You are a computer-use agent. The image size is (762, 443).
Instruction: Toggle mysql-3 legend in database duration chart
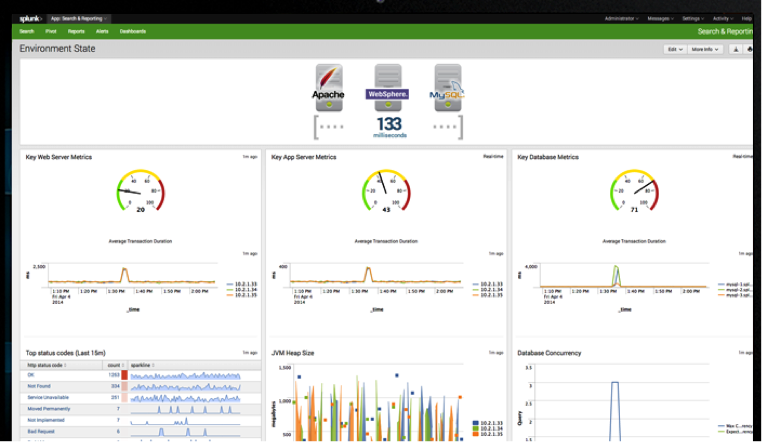pos(735,295)
